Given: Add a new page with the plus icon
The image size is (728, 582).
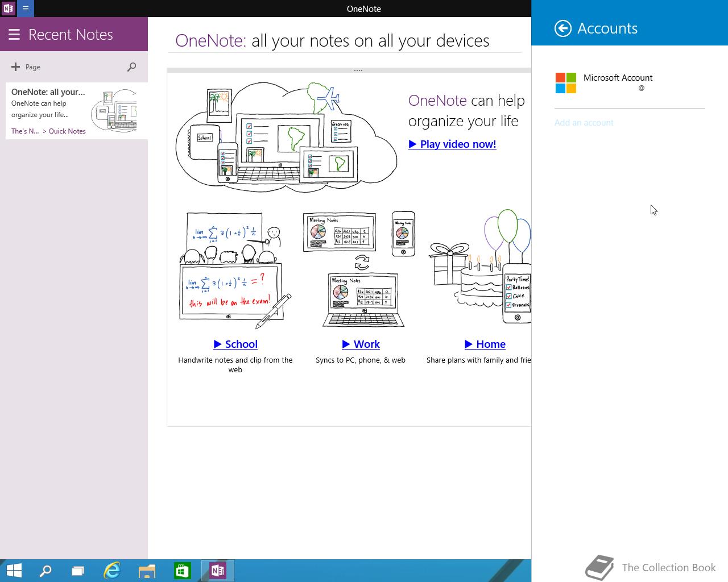Looking at the screenshot, I should pos(15,67).
